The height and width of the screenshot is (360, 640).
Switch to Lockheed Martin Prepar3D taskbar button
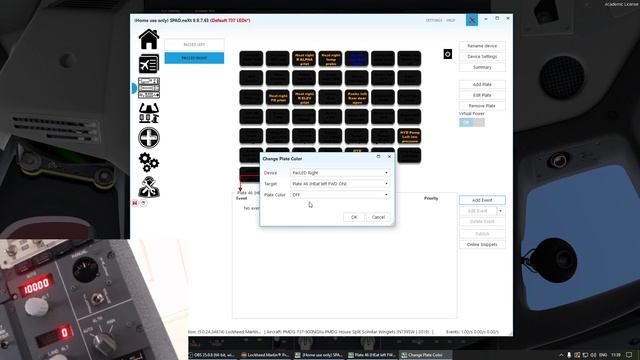click(266, 355)
